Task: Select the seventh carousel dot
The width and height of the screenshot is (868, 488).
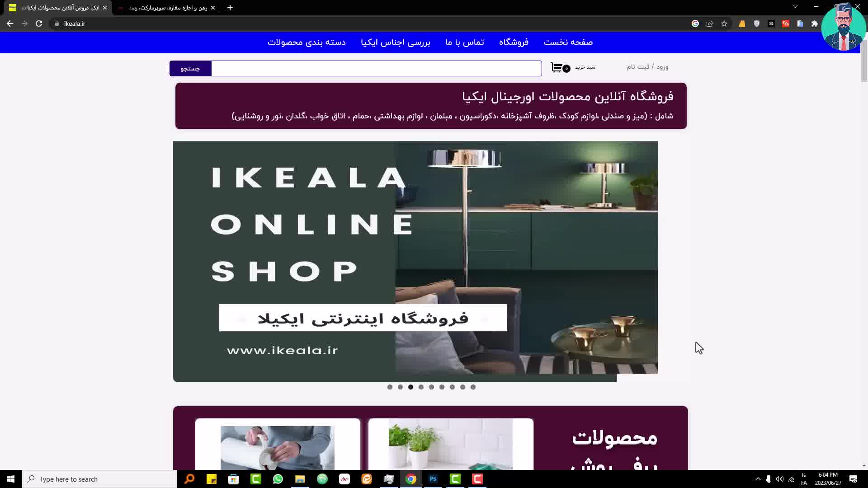Action: (x=452, y=387)
